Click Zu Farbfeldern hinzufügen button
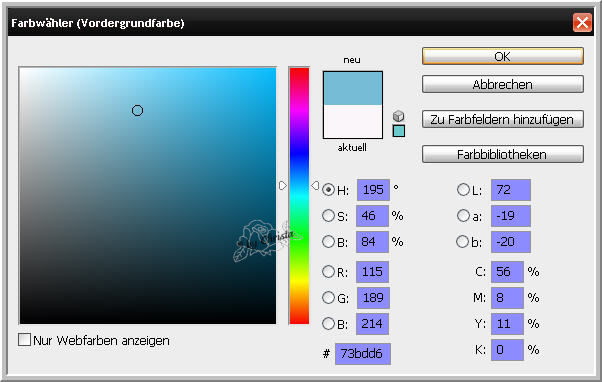The width and height of the screenshot is (602, 382). point(503,119)
